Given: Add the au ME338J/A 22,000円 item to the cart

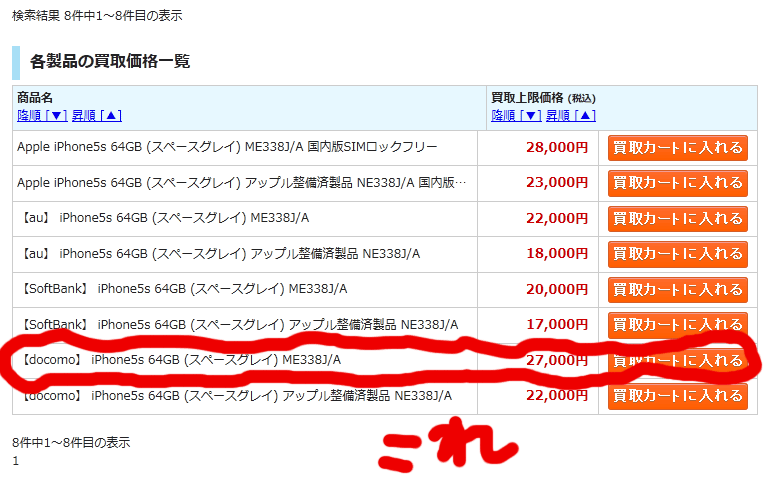Looking at the screenshot, I should point(678,219).
